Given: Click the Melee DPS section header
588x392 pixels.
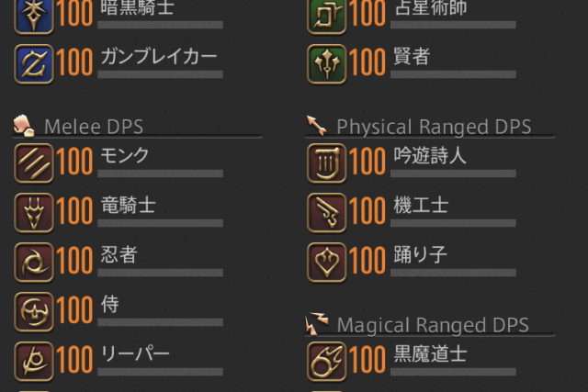Looking at the screenshot, I should 94,127.
